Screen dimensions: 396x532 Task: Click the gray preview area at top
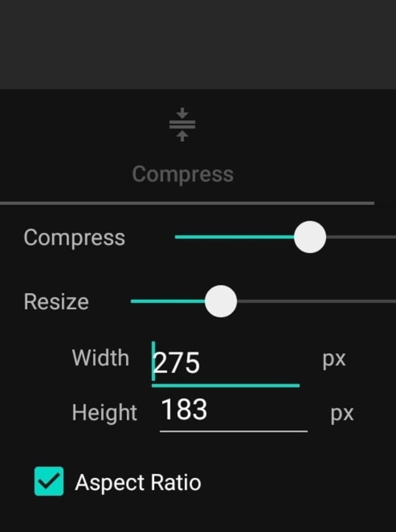click(x=198, y=45)
